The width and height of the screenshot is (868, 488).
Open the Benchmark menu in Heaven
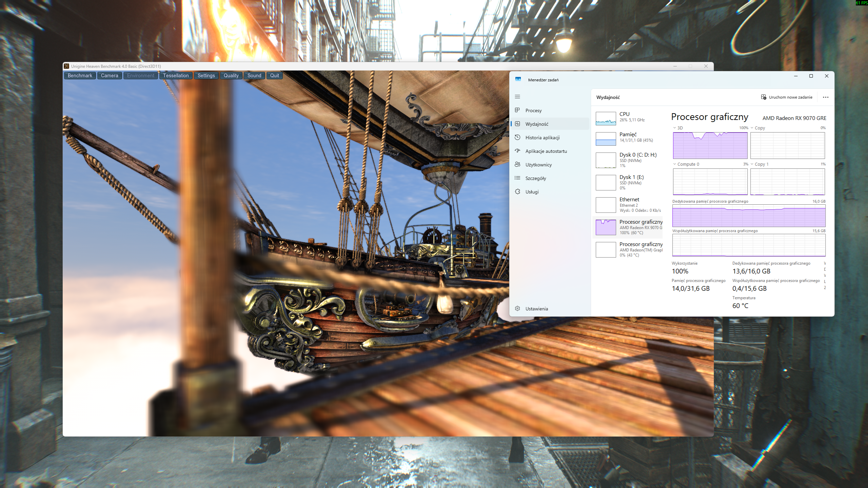[x=80, y=76]
